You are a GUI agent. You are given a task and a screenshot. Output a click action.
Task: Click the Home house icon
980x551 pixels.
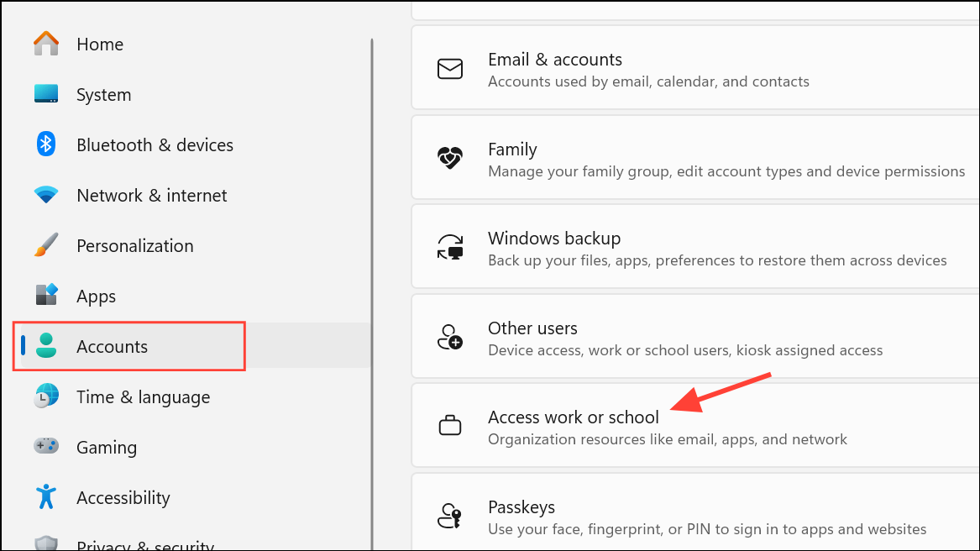pyautogui.click(x=46, y=44)
